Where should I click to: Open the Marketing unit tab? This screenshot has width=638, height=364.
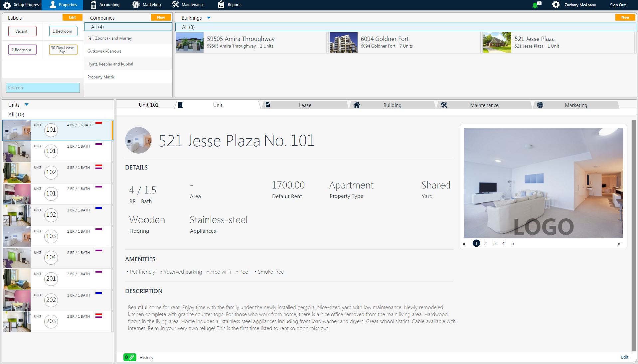click(576, 105)
